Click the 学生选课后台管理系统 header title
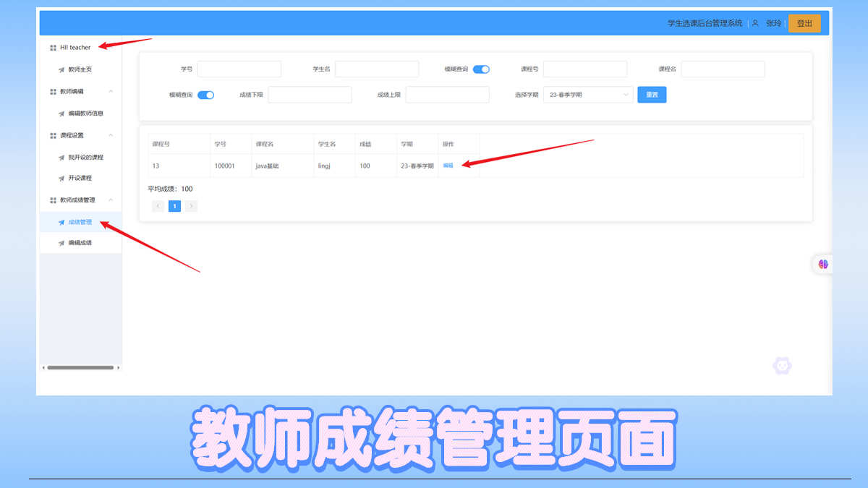Viewport: 868px width, 488px height. (705, 23)
